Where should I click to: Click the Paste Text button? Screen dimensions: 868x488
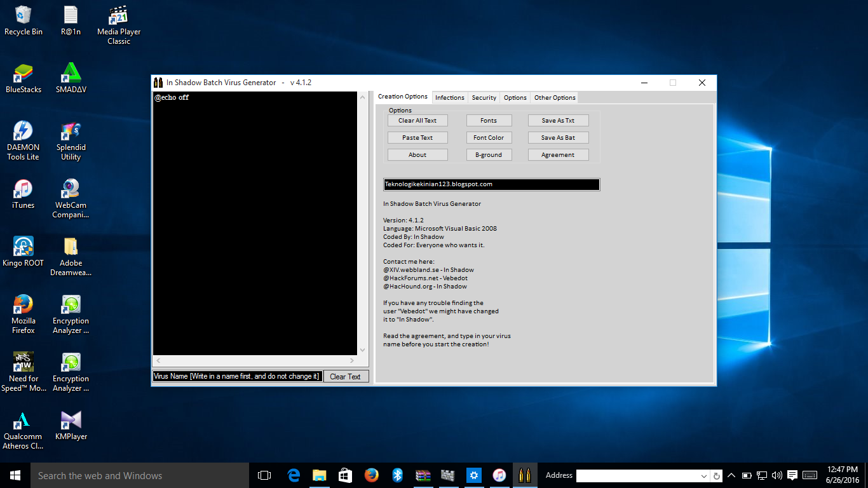point(417,137)
